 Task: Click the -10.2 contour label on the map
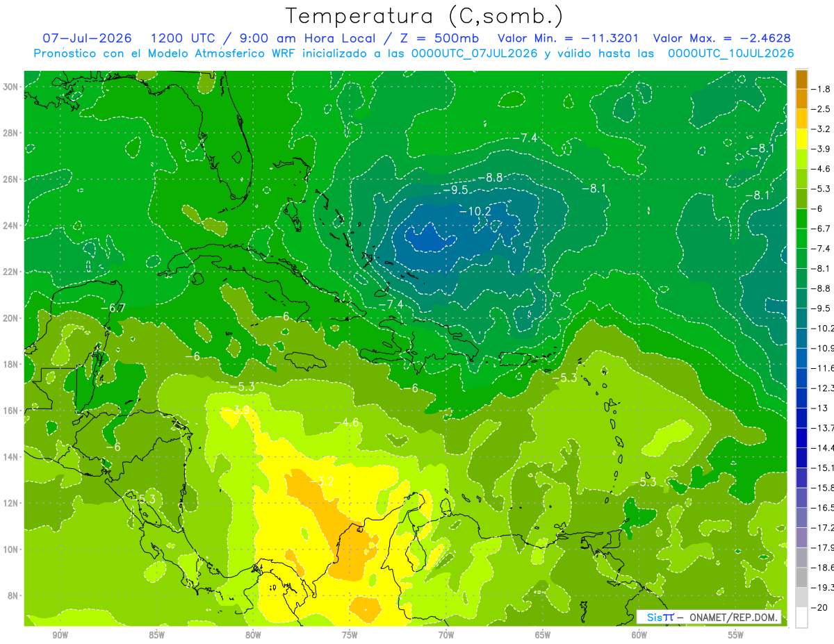[475, 211]
